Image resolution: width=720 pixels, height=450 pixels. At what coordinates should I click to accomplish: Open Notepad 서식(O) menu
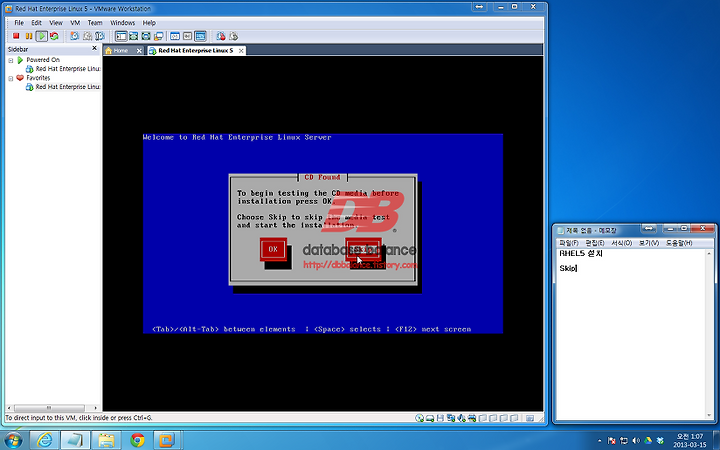pos(622,243)
